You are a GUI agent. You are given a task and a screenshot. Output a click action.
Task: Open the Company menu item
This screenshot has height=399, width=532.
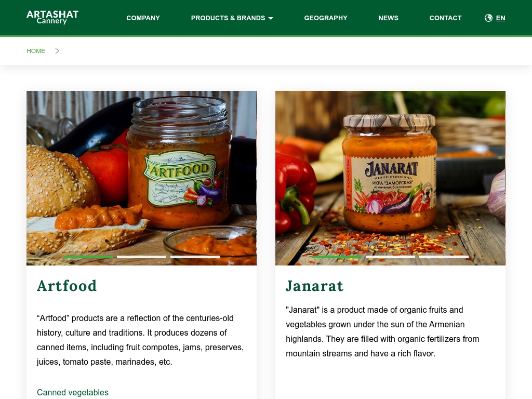143,18
